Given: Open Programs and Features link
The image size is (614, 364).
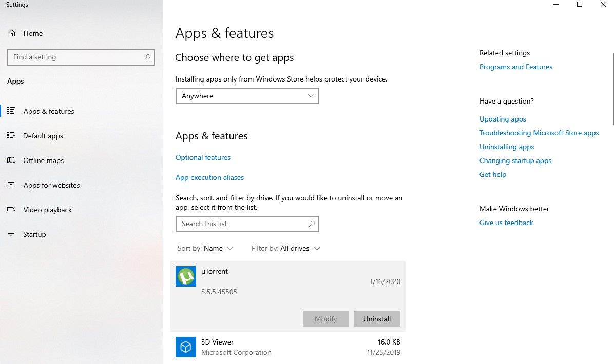Looking at the screenshot, I should click(516, 67).
